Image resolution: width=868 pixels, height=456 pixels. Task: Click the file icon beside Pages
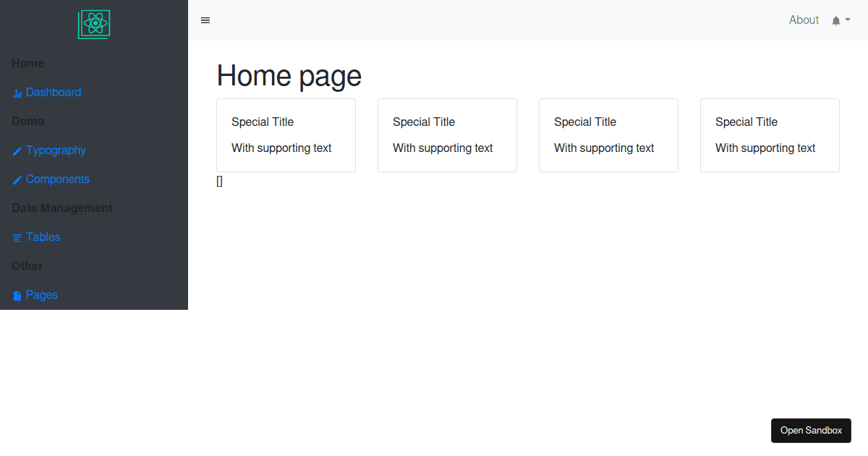click(x=16, y=295)
